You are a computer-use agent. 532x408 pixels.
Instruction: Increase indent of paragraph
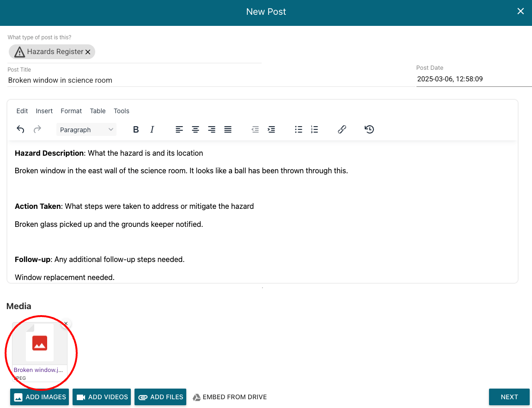[x=271, y=129]
